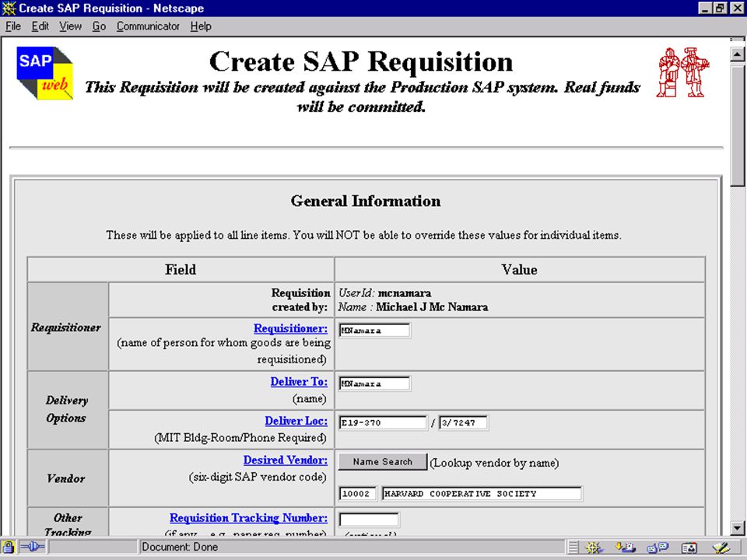Minimize the Netscape window
Viewport: 747px width, 560px height.
pyautogui.click(x=706, y=8)
